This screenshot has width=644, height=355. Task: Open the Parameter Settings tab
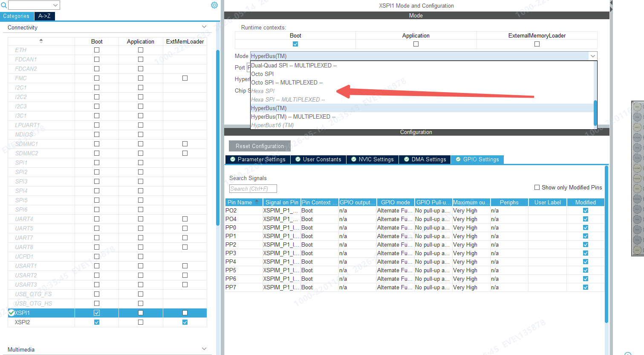click(x=258, y=160)
